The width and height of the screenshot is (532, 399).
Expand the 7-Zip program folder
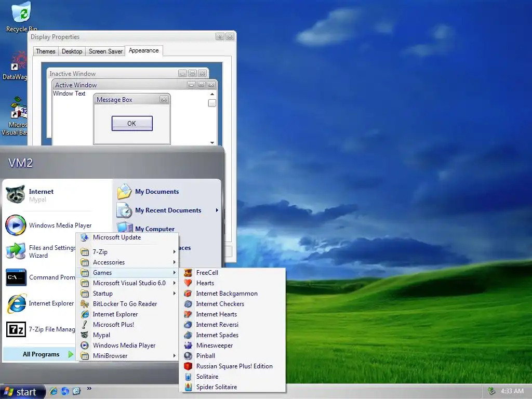[x=128, y=252]
